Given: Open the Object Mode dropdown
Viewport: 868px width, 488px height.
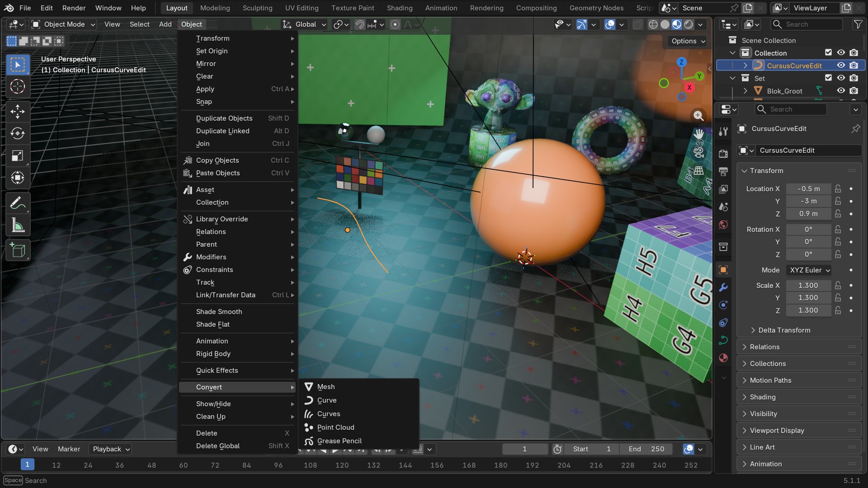Looking at the screenshot, I should click(x=63, y=24).
